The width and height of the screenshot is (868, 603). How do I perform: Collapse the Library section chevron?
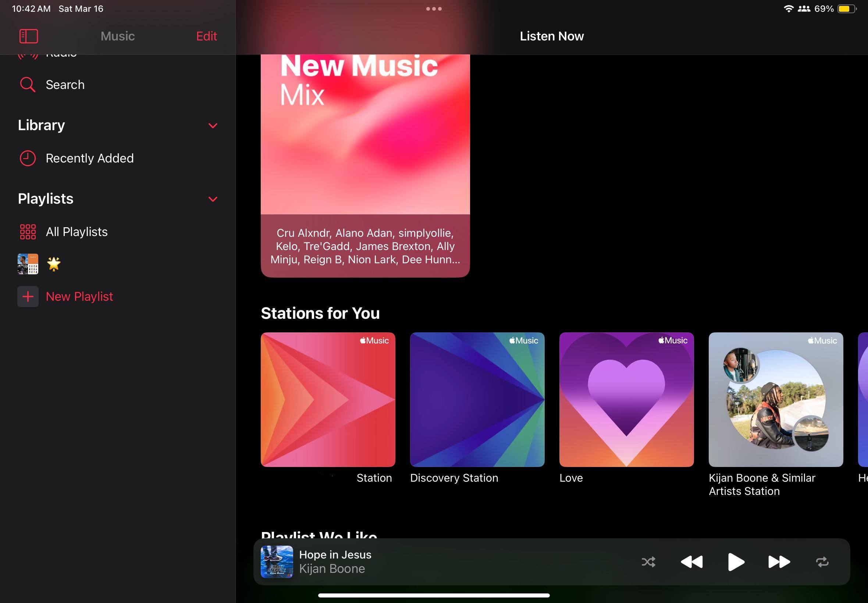click(x=213, y=125)
